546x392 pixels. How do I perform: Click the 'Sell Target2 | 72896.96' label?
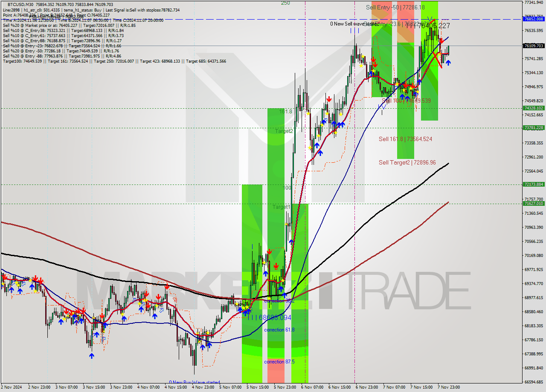point(407,162)
